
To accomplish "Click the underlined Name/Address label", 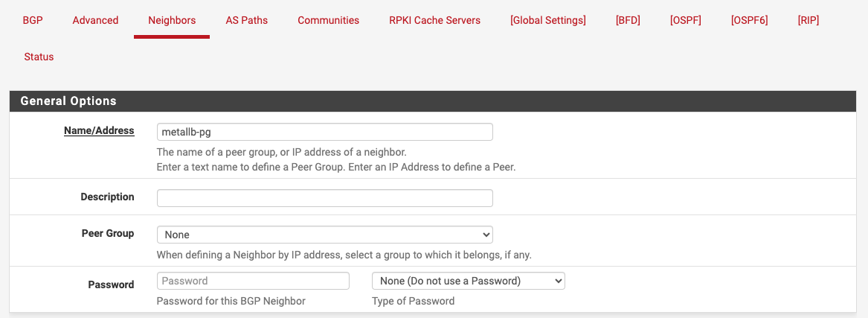I will pos(99,130).
